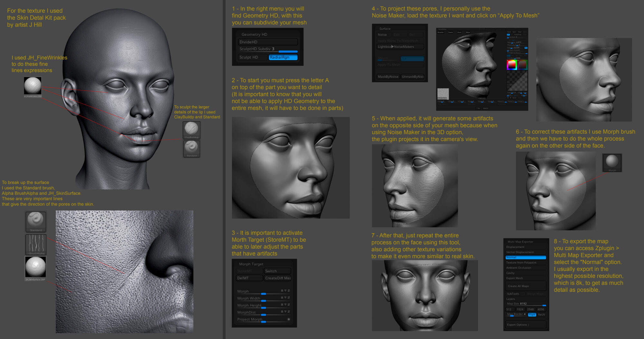Open Lightbox NoiseMakers browser

coord(400,46)
